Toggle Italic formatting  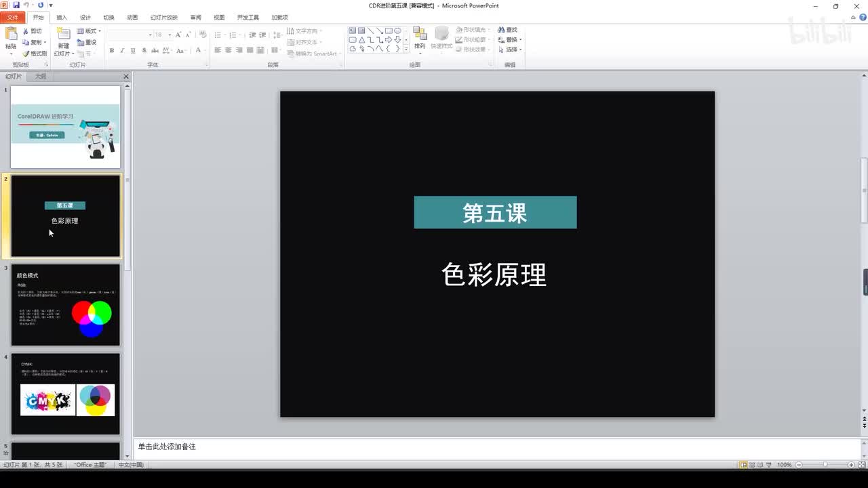[122, 50]
